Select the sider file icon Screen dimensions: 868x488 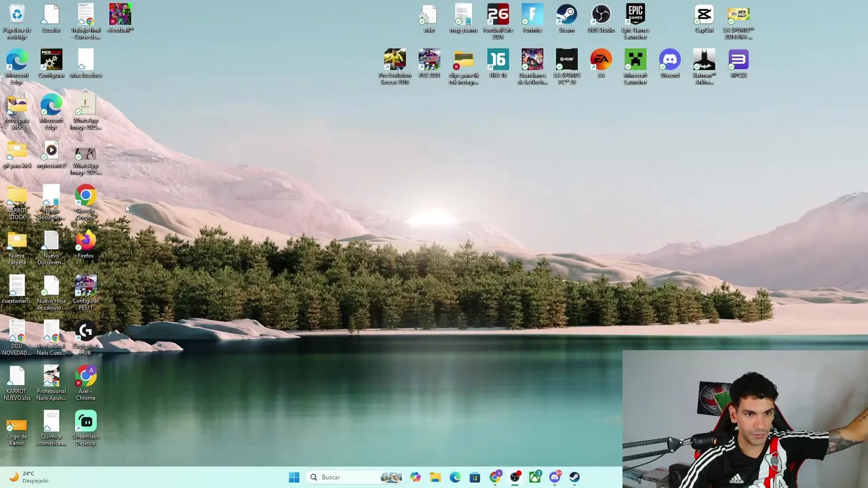[429, 18]
